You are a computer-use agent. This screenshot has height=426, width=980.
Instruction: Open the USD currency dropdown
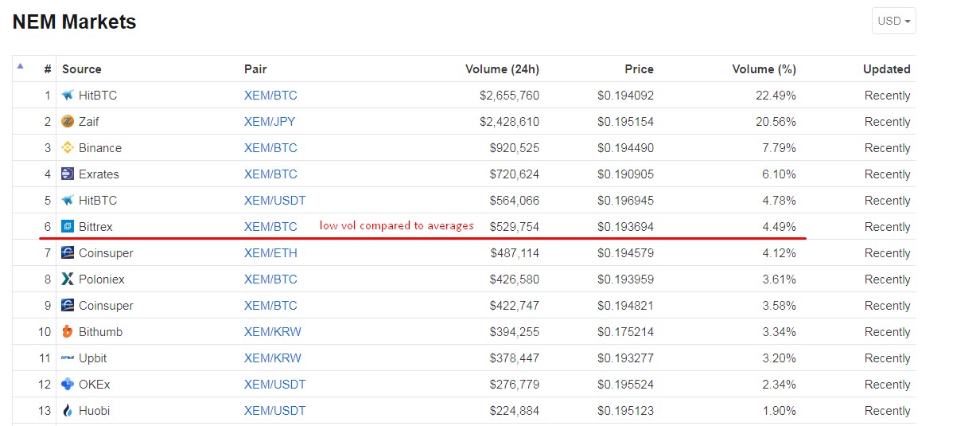(893, 21)
